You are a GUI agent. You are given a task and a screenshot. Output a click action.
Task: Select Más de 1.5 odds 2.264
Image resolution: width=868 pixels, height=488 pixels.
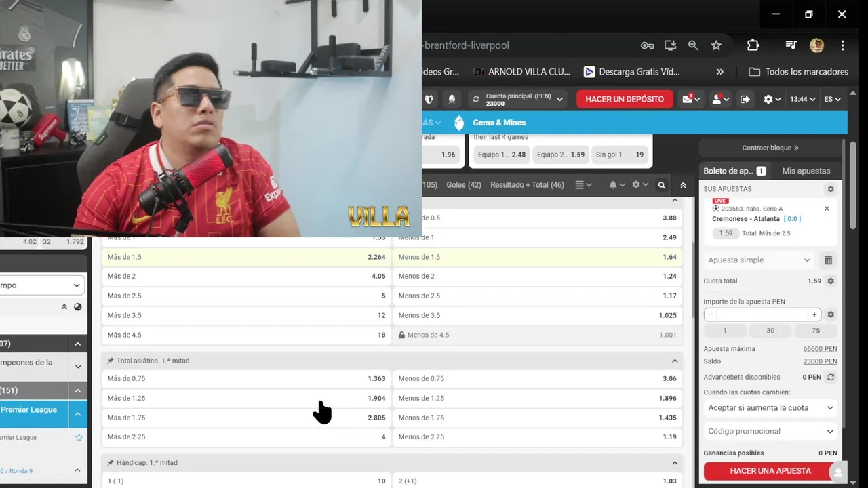(x=246, y=257)
